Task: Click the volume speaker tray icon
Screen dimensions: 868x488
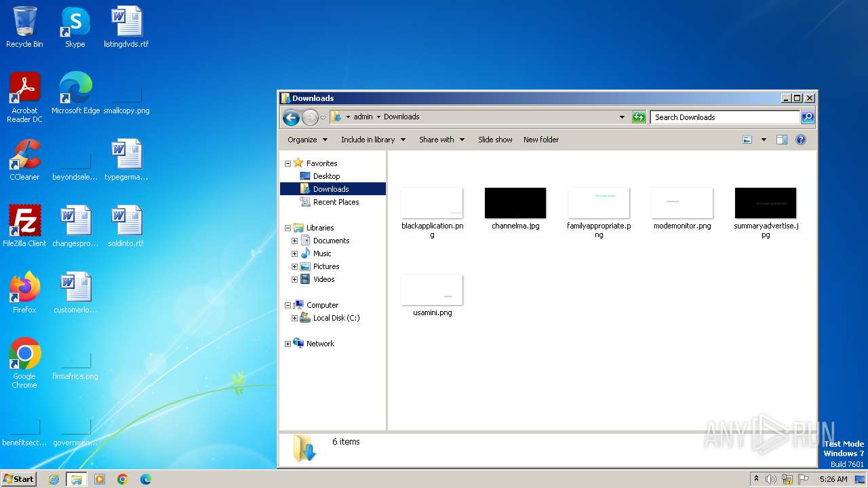Action: point(771,479)
